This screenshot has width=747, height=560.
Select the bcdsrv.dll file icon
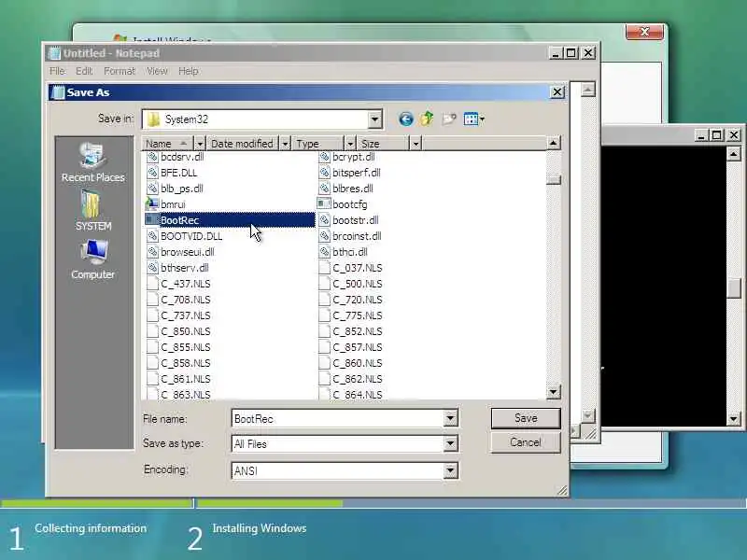[x=152, y=157]
